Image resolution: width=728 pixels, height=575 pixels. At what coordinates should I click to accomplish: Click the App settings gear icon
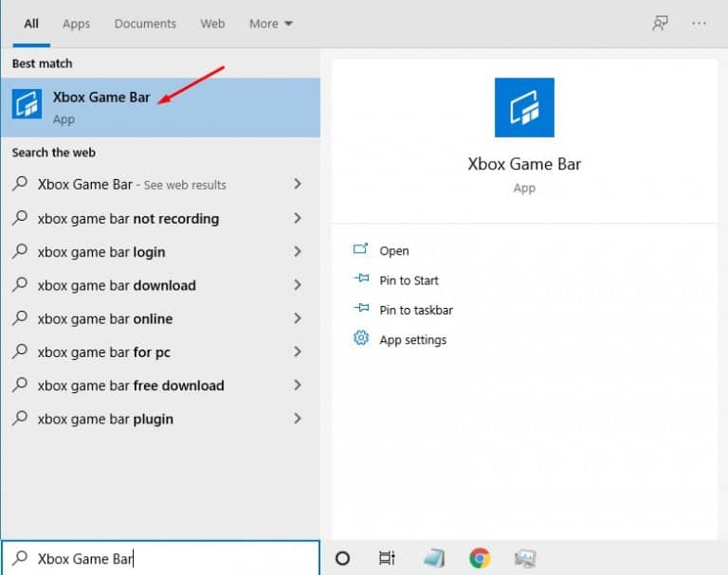click(361, 338)
